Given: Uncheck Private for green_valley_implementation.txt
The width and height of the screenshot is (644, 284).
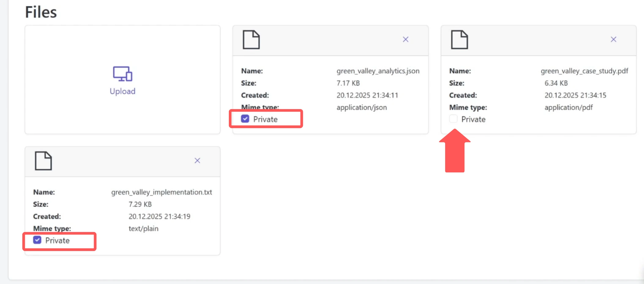Looking at the screenshot, I should [37, 240].
